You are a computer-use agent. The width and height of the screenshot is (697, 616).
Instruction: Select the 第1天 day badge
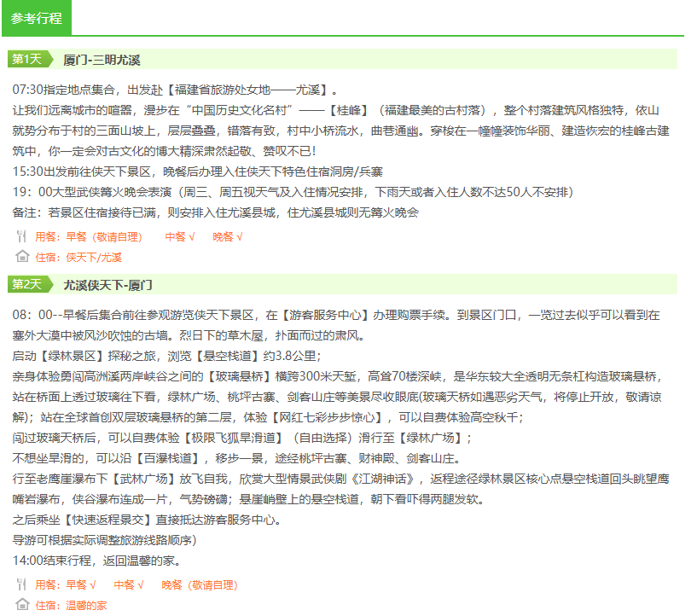click(x=30, y=59)
